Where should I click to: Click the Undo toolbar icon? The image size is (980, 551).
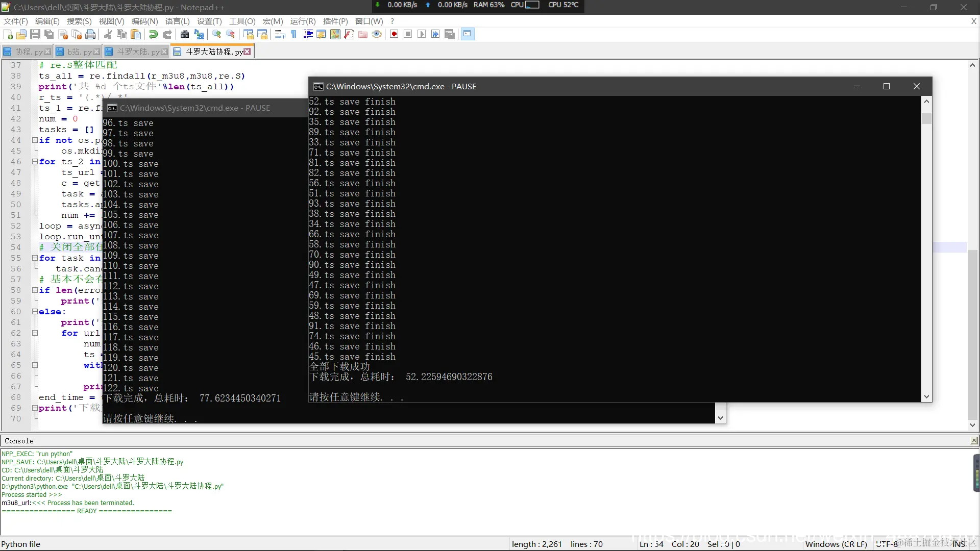coord(153,34)
